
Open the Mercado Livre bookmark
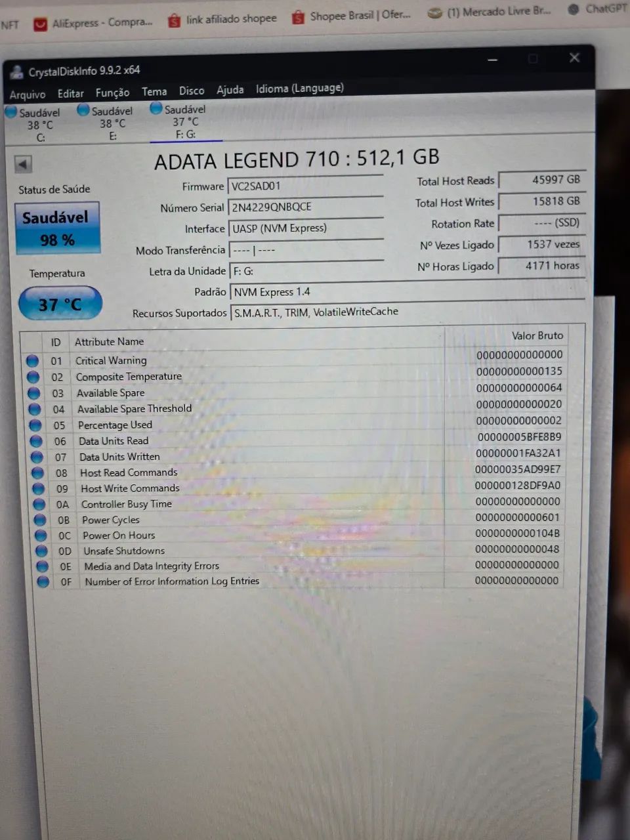(x=489, y=12)
